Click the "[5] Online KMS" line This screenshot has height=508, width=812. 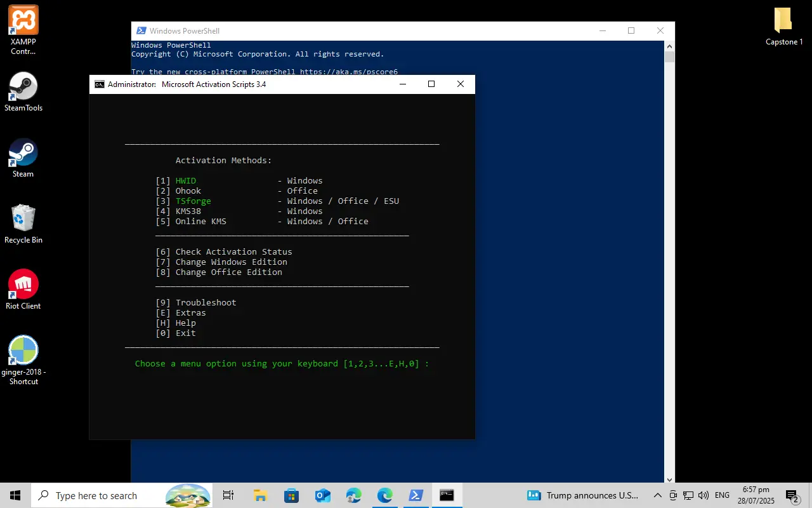point(262,222)
